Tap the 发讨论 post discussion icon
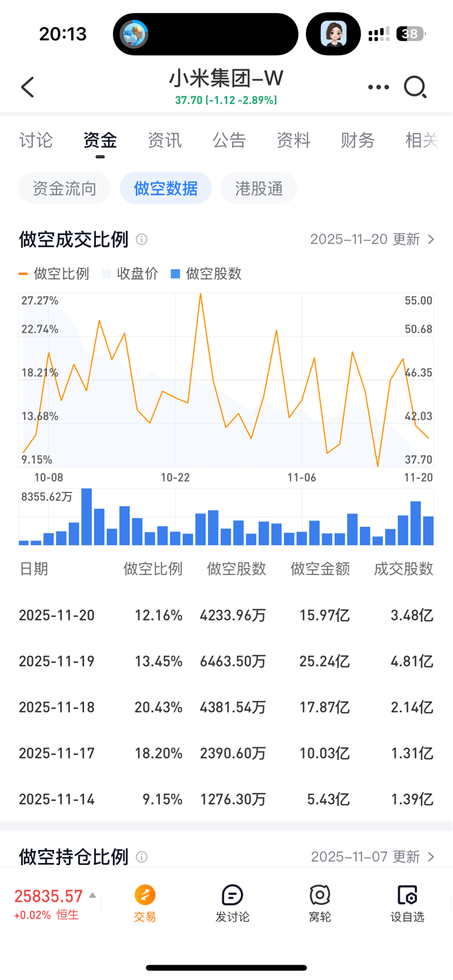 click(232, 895)
